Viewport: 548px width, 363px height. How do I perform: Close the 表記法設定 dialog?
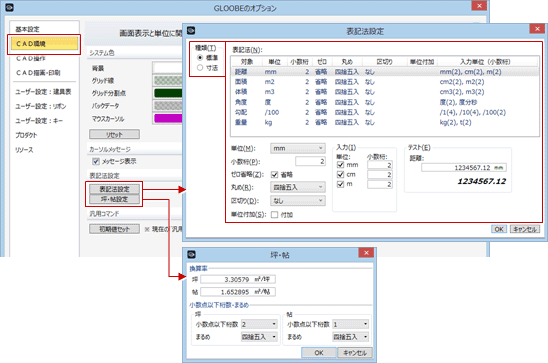(x=537, y=29)
